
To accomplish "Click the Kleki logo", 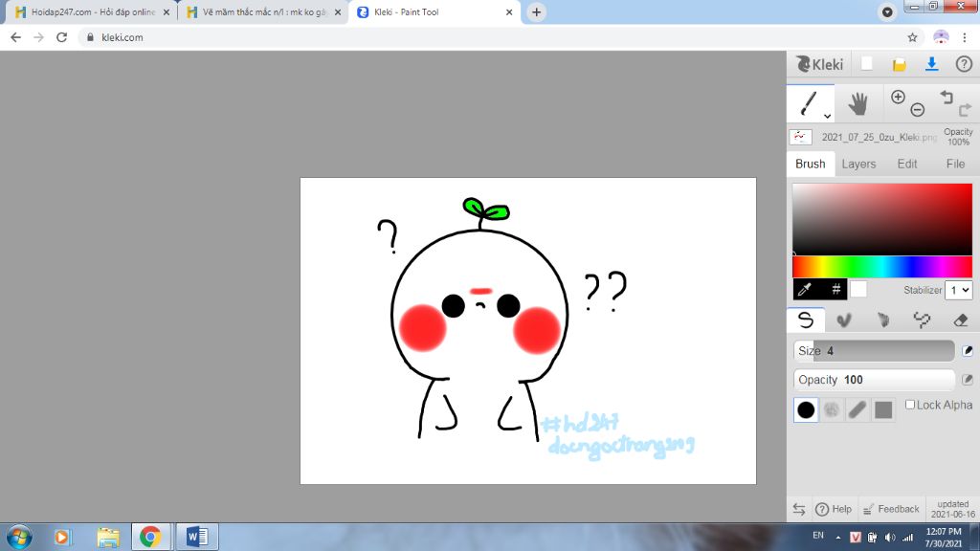I will tap(819, 64).
